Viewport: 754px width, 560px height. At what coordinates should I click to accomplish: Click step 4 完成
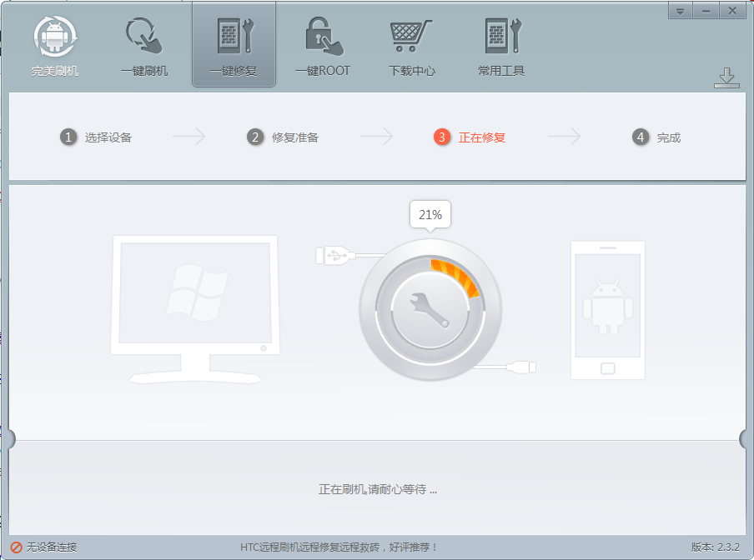click(656, 137)
